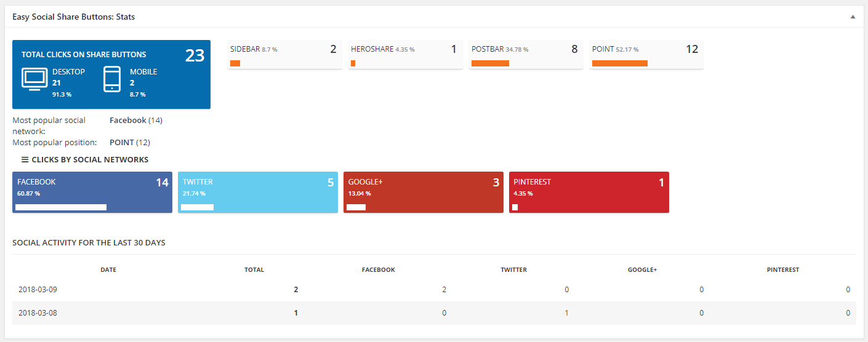Open the Pinterest clicks card

coord(589,192)
